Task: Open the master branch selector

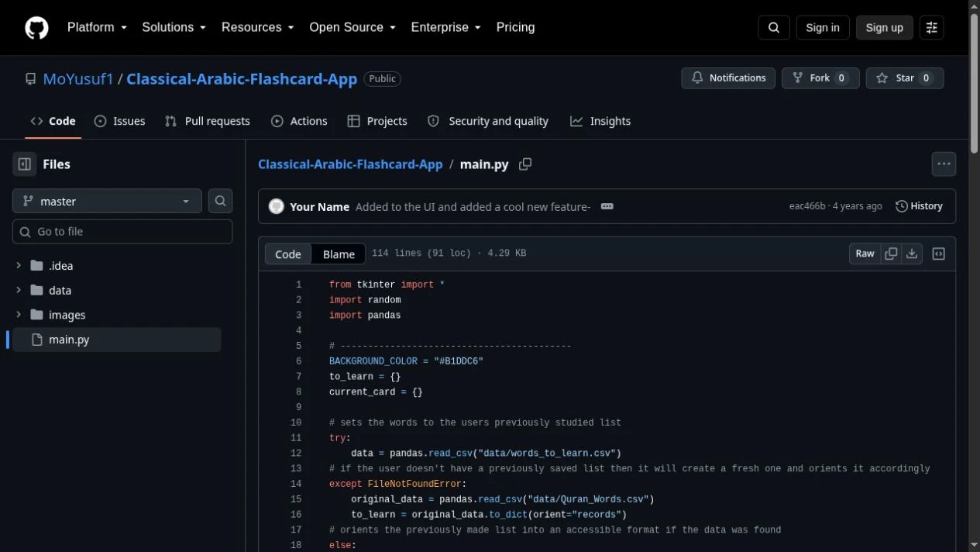Action: [x=107, y=201]
